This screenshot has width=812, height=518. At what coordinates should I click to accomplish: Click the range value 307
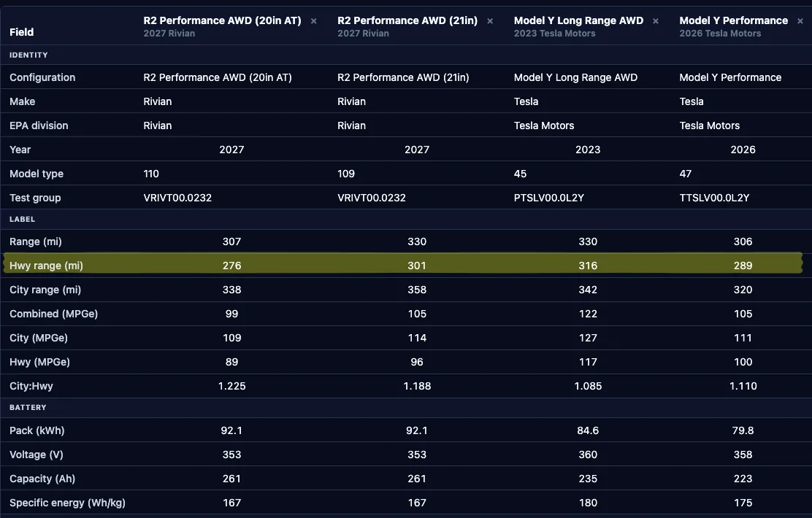tap(231, 241)
